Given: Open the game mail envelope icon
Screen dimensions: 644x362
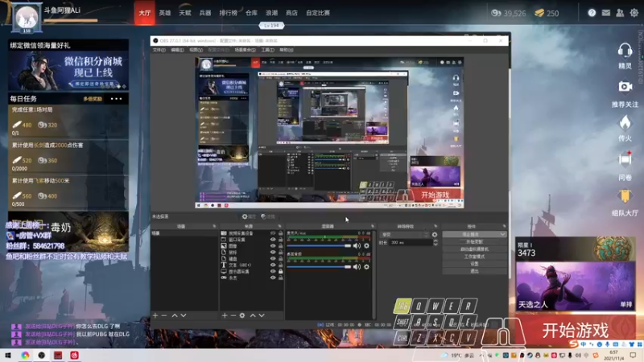Looking at the screenshot, I should pyautogui.click(x=606, y=13).
